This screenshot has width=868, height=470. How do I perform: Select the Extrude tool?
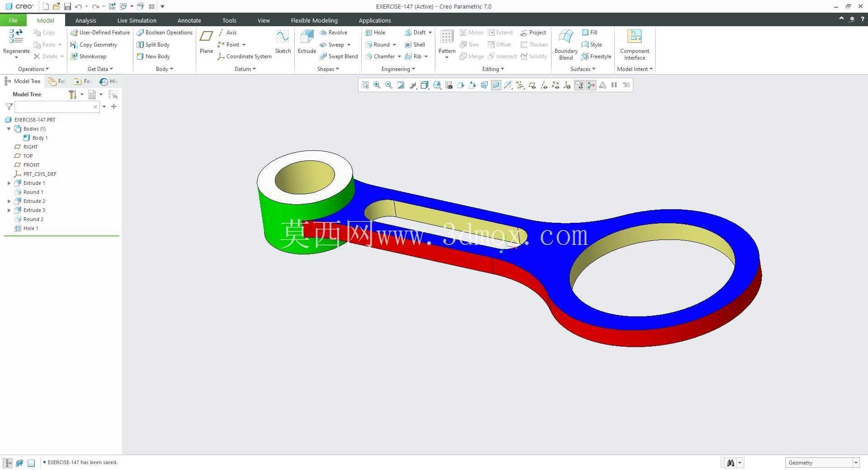(x=307, y=42)
